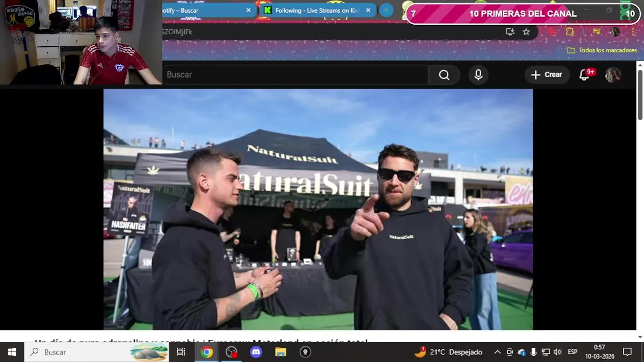Click the red extension icon in toolbar

[552, 32]
